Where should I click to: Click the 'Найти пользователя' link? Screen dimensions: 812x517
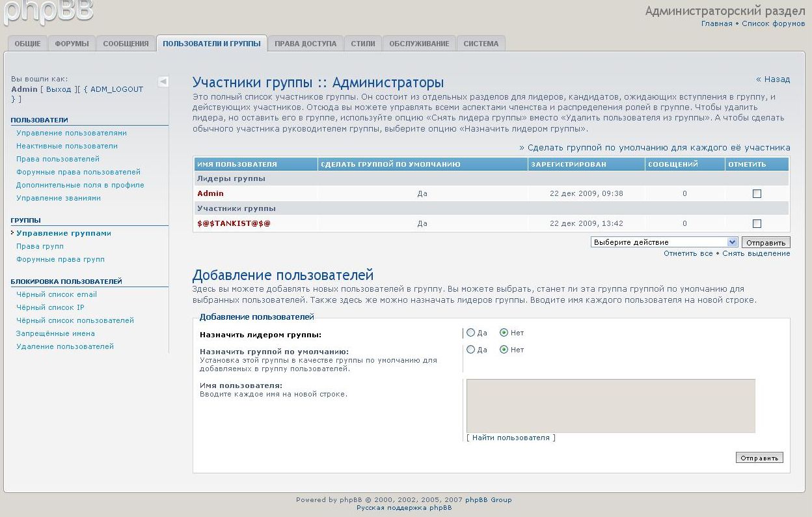point(511,438)
